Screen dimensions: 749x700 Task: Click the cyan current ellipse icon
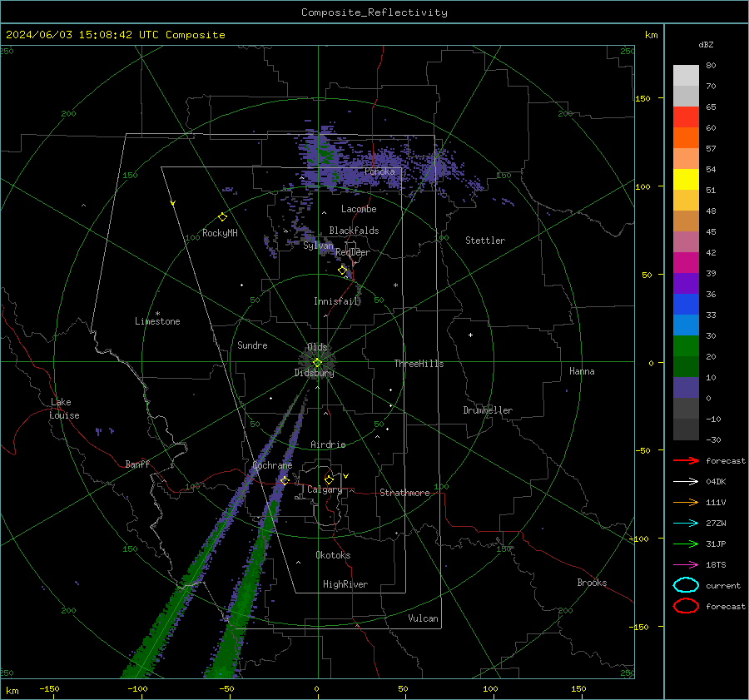pyautogui.click(x=686, y=585)
